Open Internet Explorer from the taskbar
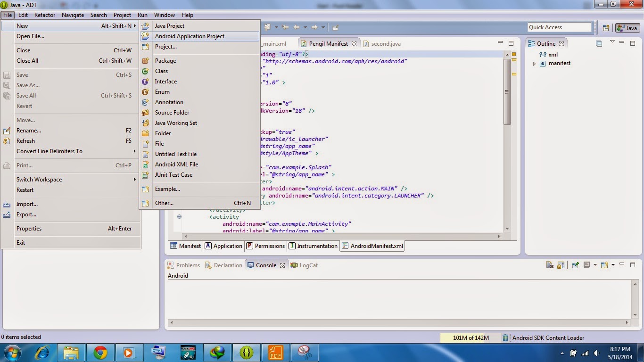The image size is (644, 362). pos(42,353)
